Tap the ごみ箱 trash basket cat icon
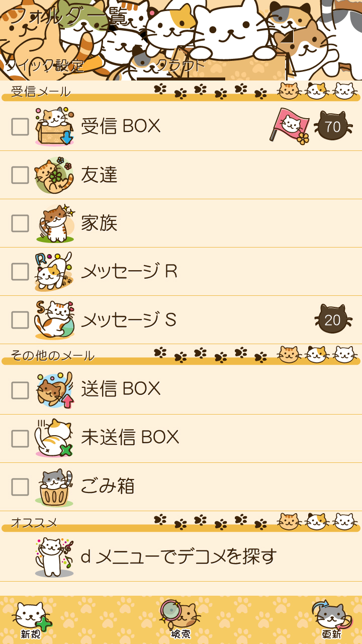362x644 pixels. tap(54, 487)
